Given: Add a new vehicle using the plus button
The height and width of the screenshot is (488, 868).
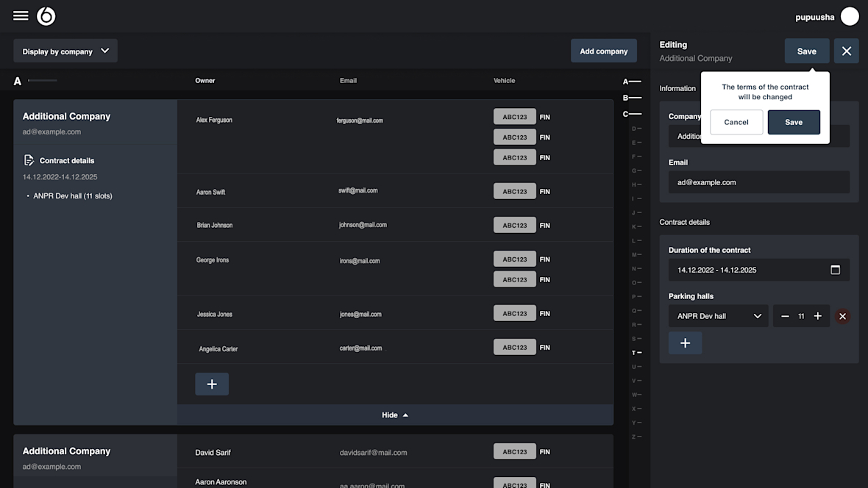Looking at the screenshot, I should pyautogui.click(x=212, y=384).
